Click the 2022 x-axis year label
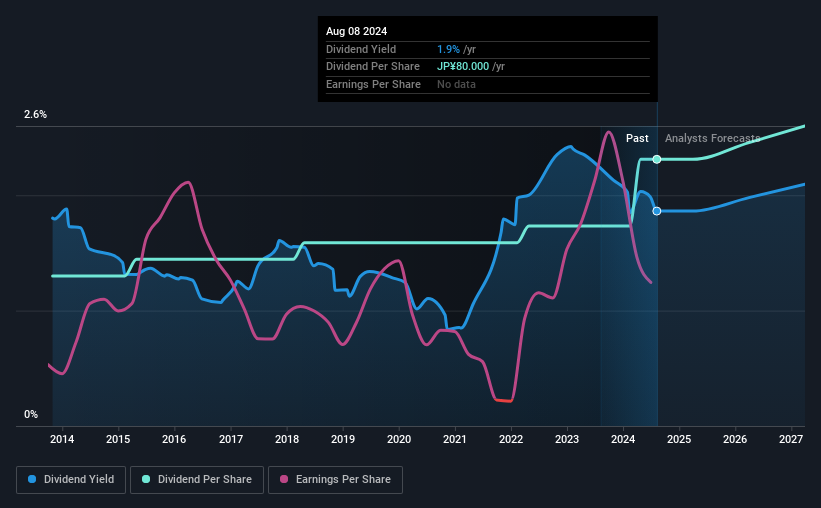 tap(511, 439)
